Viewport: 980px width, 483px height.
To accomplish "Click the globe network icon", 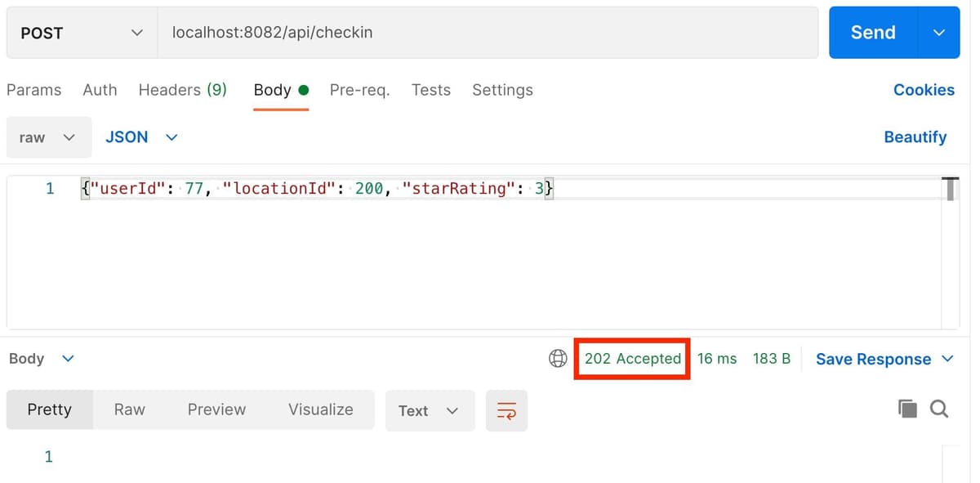I will point(558,359).
